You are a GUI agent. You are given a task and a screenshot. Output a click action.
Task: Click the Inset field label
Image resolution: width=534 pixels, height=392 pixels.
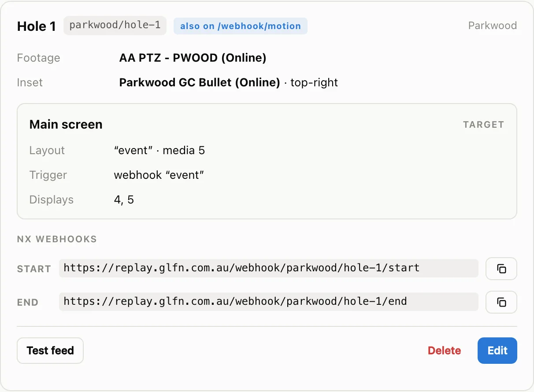tap(30, 82)
